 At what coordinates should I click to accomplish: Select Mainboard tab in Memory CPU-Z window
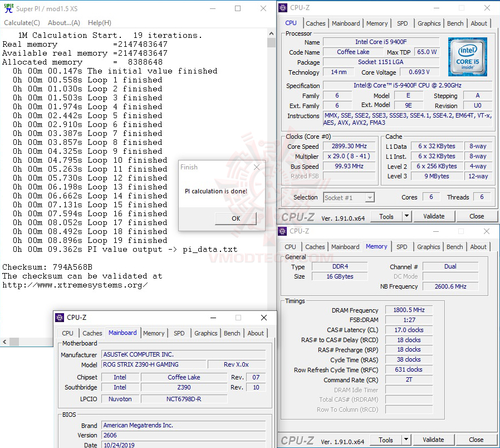(x=345, y=247)
